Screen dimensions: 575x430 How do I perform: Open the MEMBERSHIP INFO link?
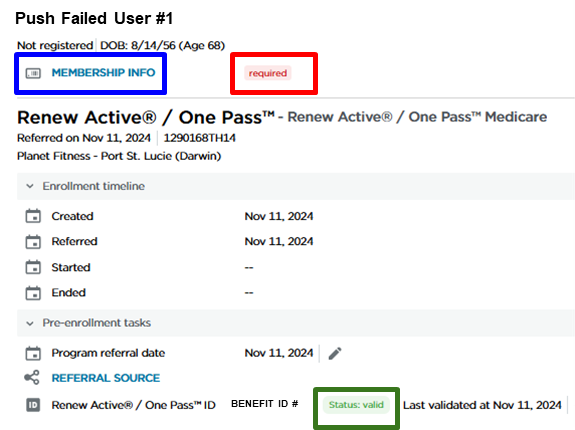103,73
